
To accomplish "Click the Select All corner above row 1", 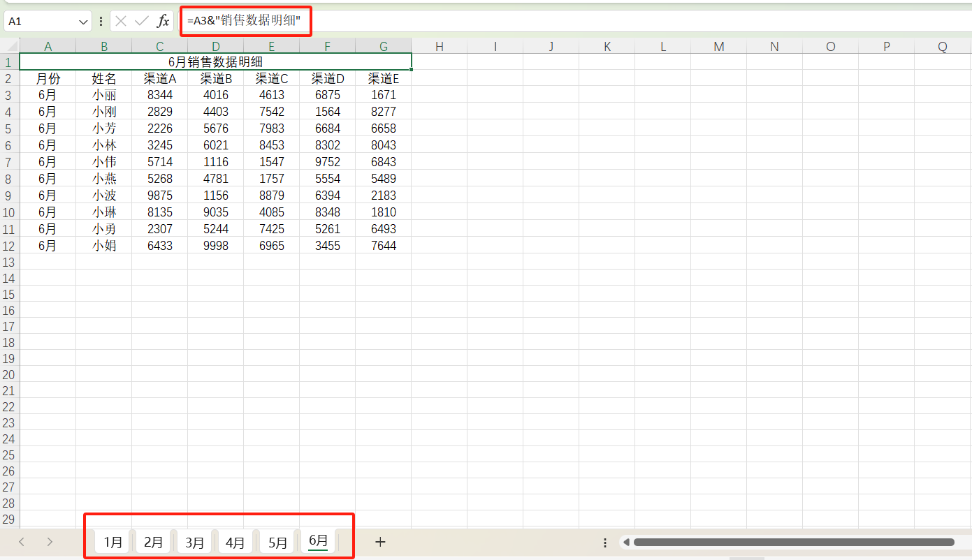I will tap(10, 46).
